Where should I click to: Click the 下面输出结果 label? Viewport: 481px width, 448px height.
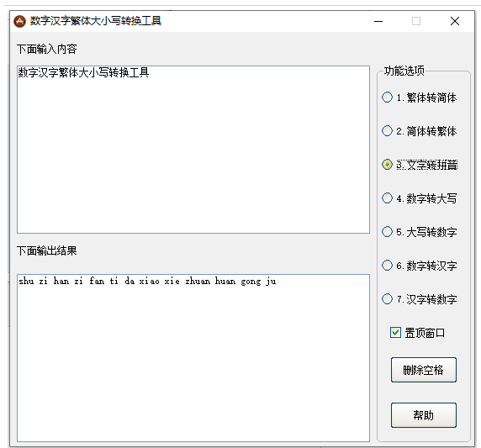pyautogui.click(x=46, y=250)
